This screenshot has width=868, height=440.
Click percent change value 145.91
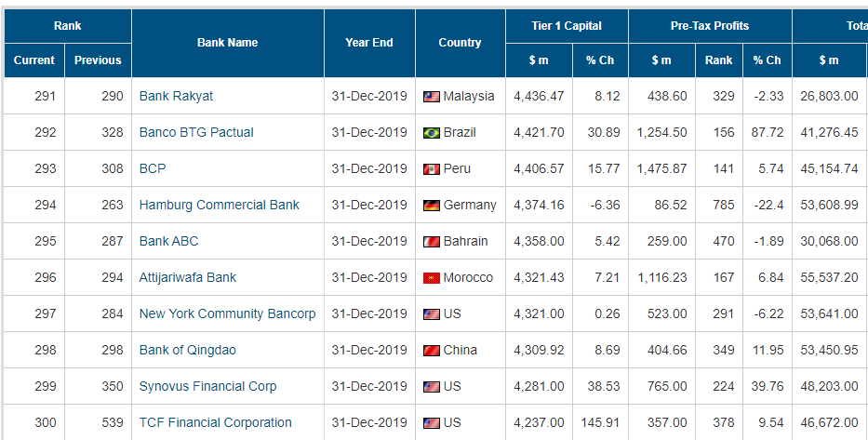(600, 422)
